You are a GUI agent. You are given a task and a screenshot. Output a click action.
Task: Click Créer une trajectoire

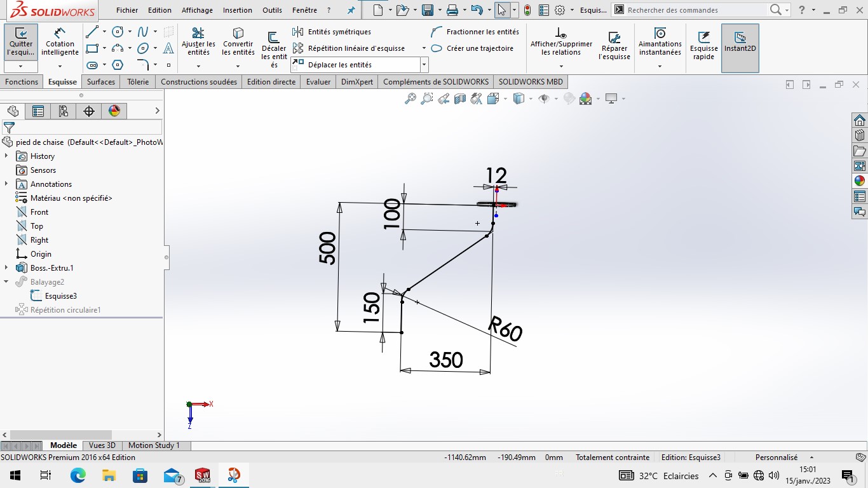pyautogui.click(x=472, y=48)
